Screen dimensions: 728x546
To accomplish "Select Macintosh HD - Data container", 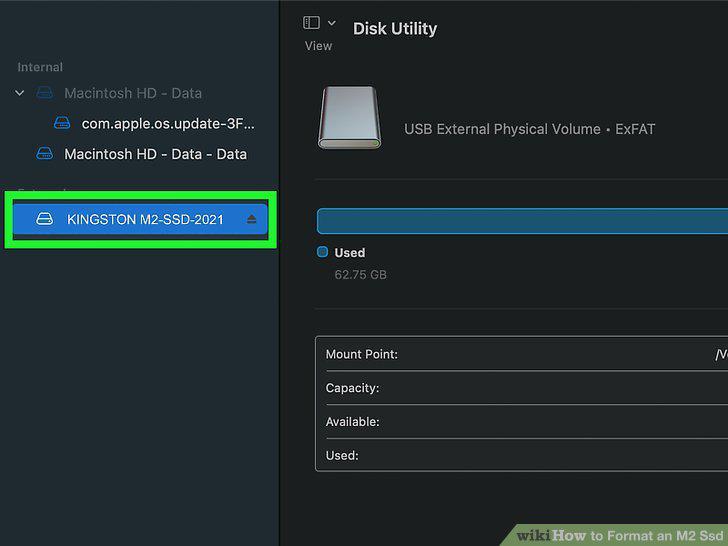I will pos(133,93).
